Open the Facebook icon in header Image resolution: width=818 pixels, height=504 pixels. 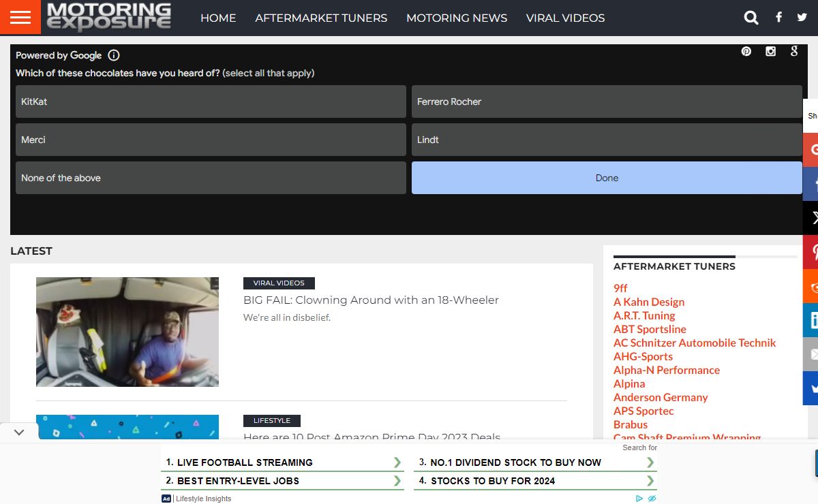778,18
